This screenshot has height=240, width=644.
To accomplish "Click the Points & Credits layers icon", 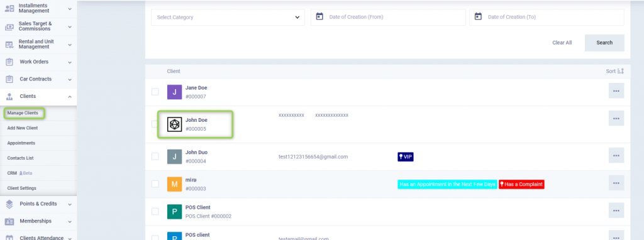I will tap(10, 204).
